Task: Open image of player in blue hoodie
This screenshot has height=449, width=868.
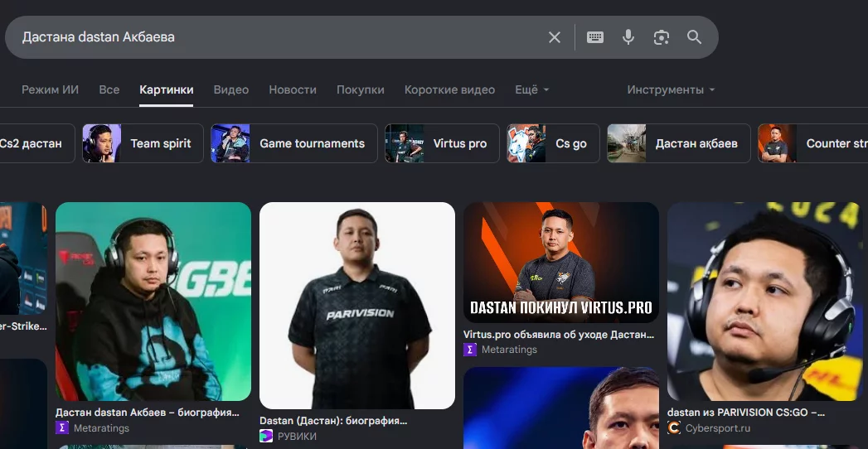Action: 153,302
